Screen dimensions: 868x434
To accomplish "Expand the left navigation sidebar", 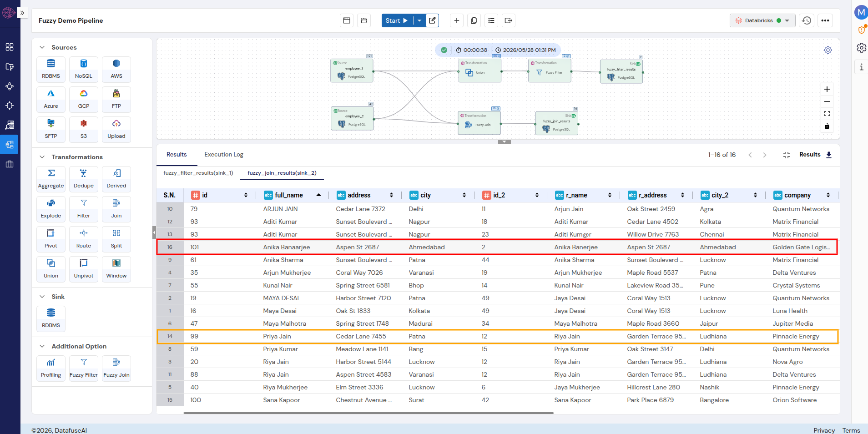I will (22, 13).
